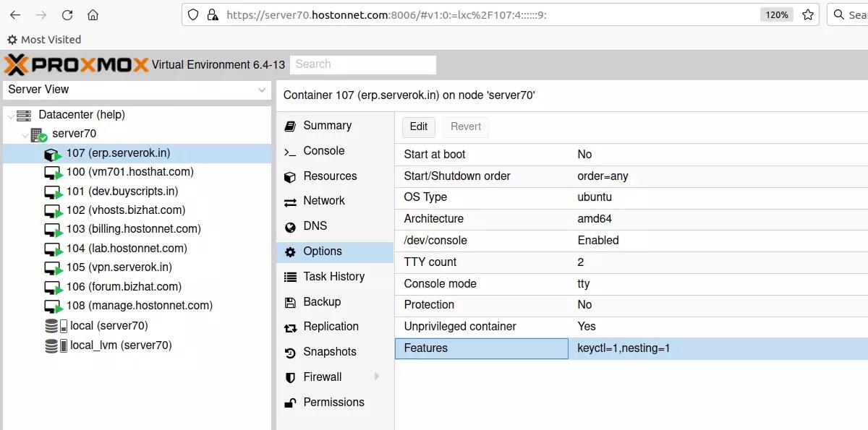Image resolution: width=868 pixels, height=430 pixels.
Task: Click the Edit button
Action: coord(418,126)
